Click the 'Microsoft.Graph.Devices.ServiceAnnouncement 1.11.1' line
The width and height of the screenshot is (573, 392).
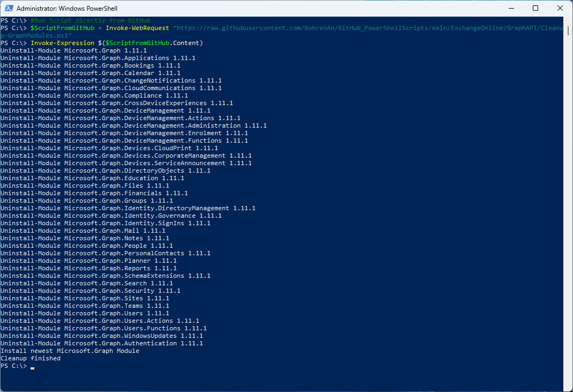point(126,163)
